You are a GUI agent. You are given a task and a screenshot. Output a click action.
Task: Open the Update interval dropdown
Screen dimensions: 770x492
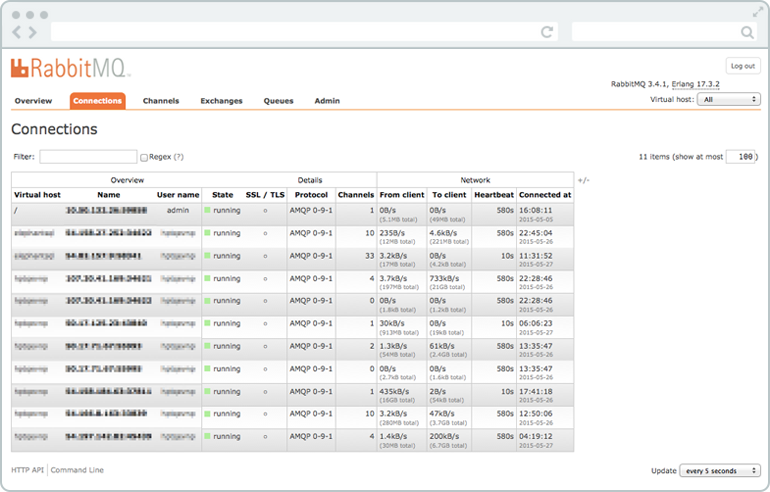(x=720, y=470)
